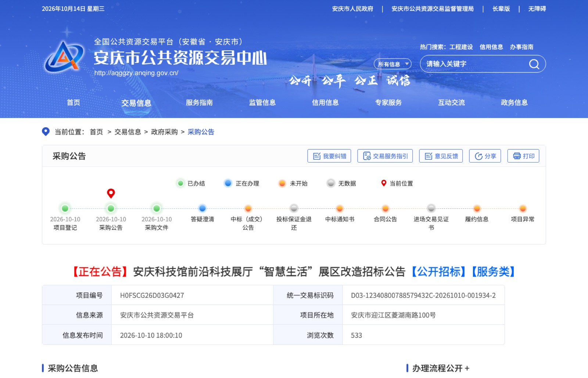This screenshot has height=378, width=588.
Task: Open the 政务信息 navigation tab
Action: (514, 103)
